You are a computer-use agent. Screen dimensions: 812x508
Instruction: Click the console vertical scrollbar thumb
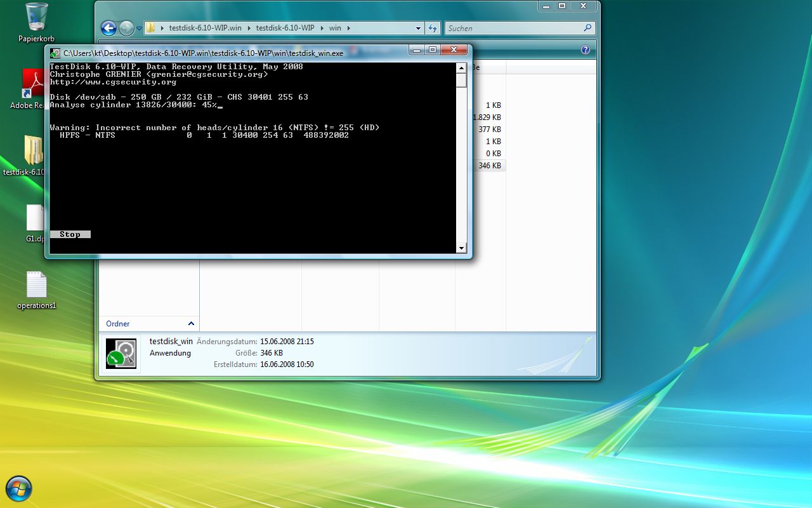tap(461, 80)
